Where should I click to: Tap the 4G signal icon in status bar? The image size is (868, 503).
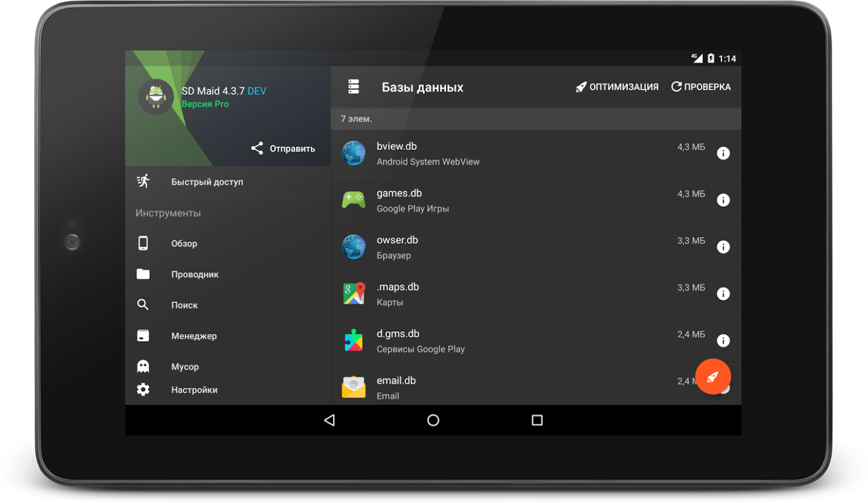pos(696,58)
